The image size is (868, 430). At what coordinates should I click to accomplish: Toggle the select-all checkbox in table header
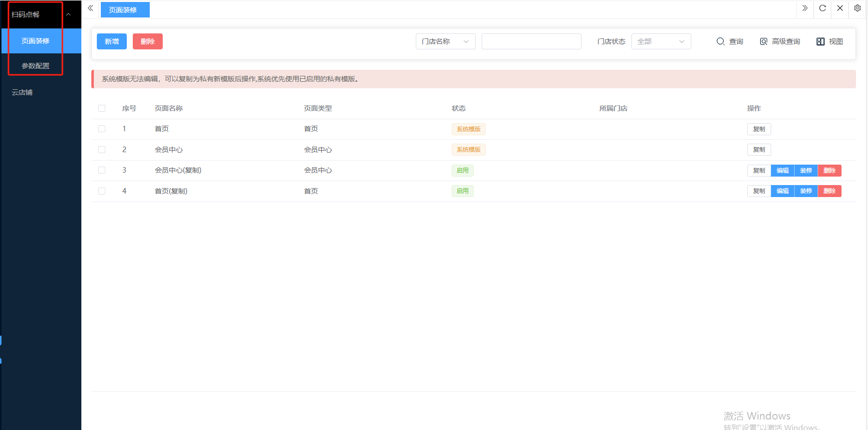tap(102, 108)
